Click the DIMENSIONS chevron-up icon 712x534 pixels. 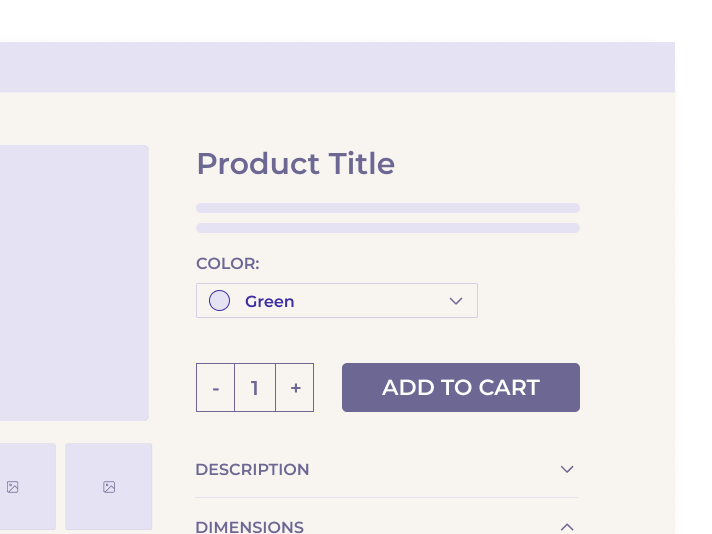coord(567,526)
